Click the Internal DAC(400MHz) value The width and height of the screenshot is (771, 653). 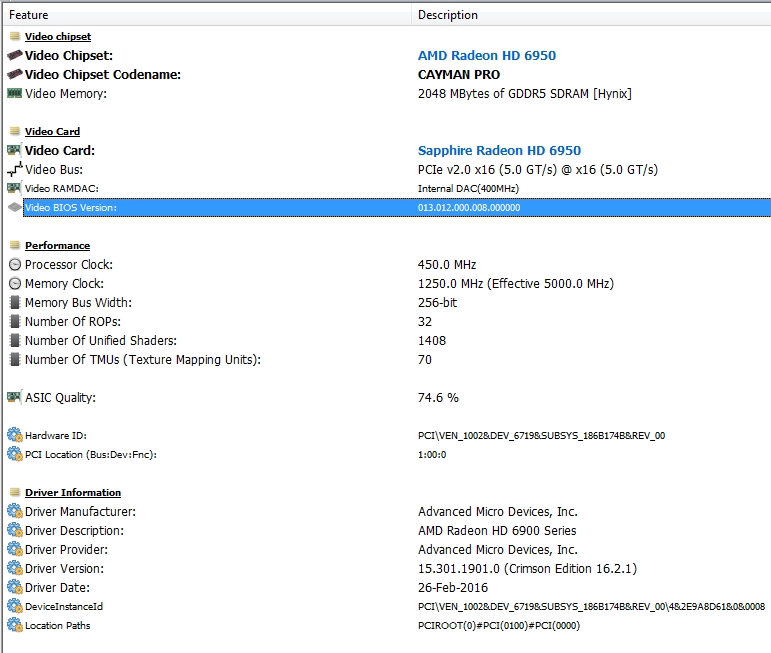tap(468, 188)
